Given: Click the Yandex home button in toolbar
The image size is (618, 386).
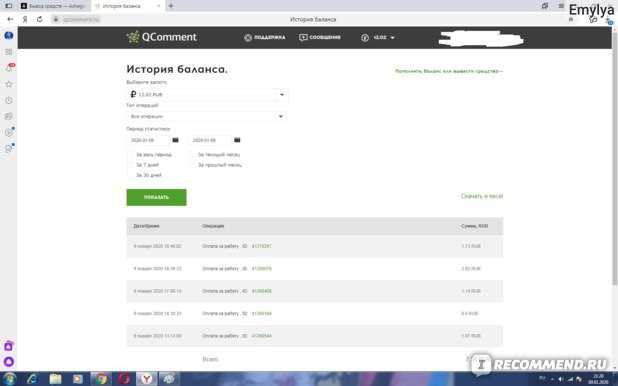Looking at the screenshot, I should (x=25, y=19).
